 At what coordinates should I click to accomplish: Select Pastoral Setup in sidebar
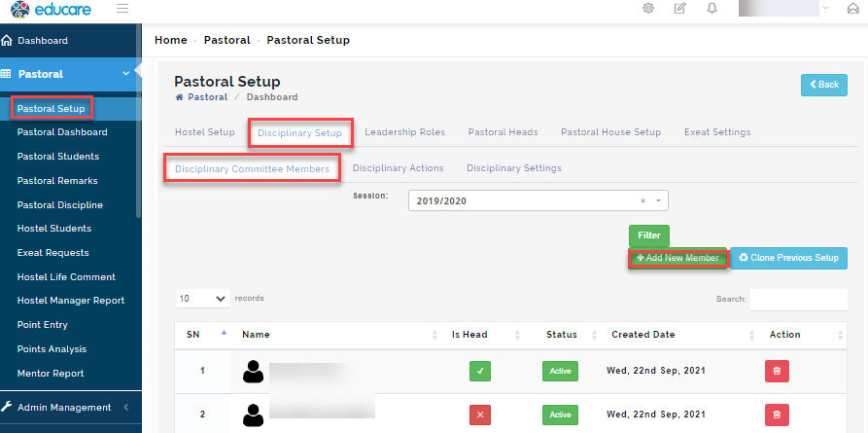[x=51, y=108]
